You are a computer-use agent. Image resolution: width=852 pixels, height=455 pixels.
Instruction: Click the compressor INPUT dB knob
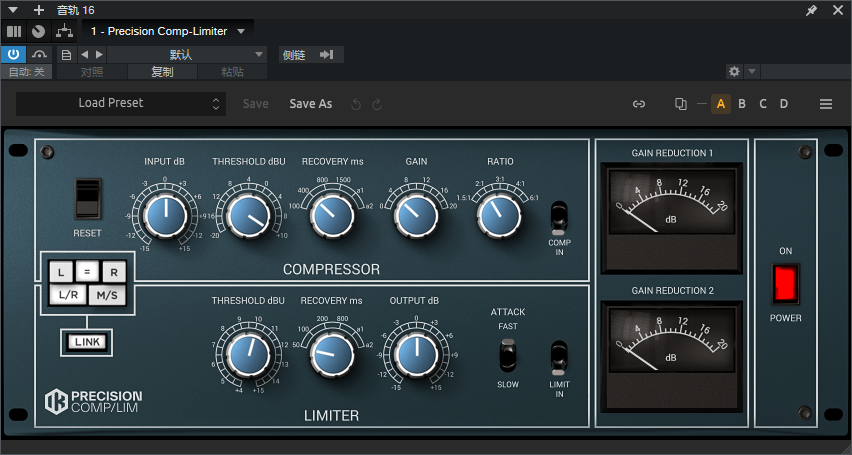pyautogui.click(x=166, y=216)
